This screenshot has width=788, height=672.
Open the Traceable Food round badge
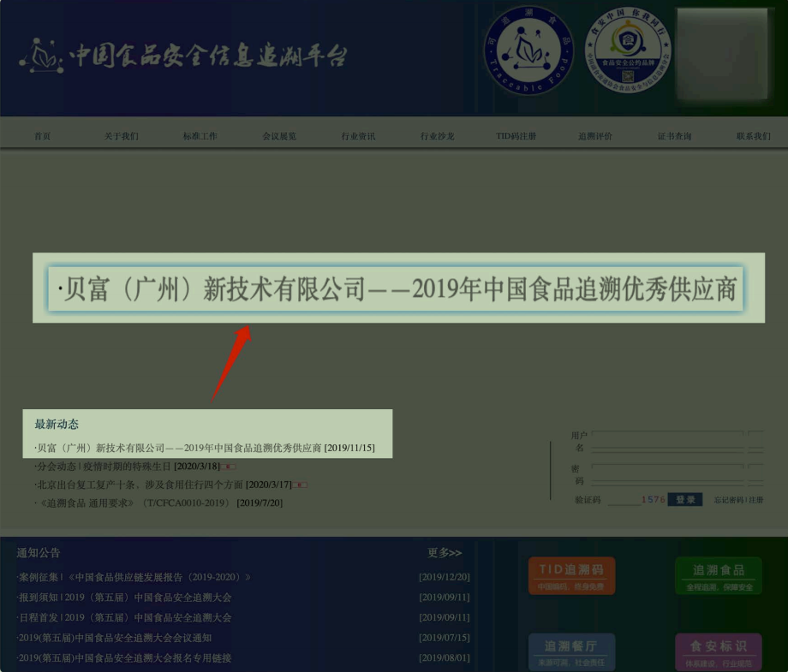click(528, 51)
